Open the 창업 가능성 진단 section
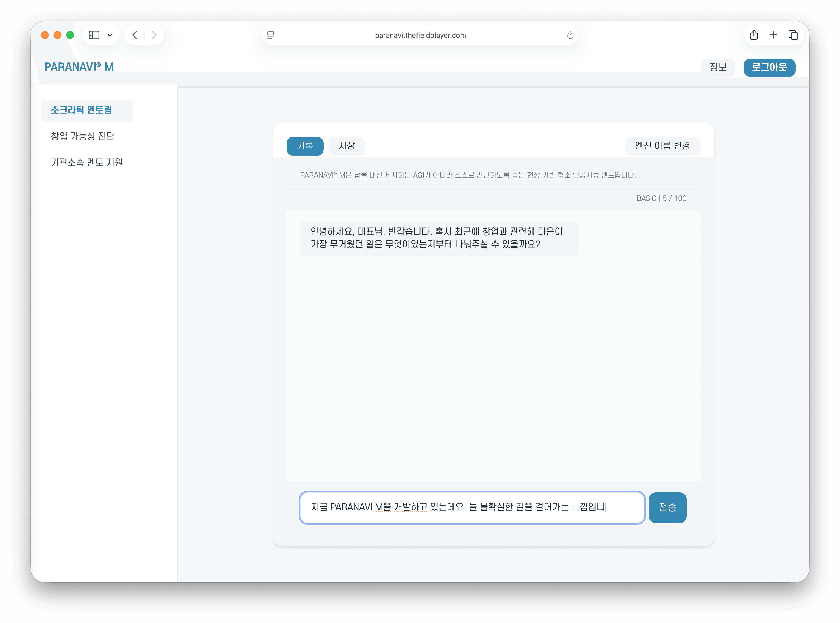 83,136
